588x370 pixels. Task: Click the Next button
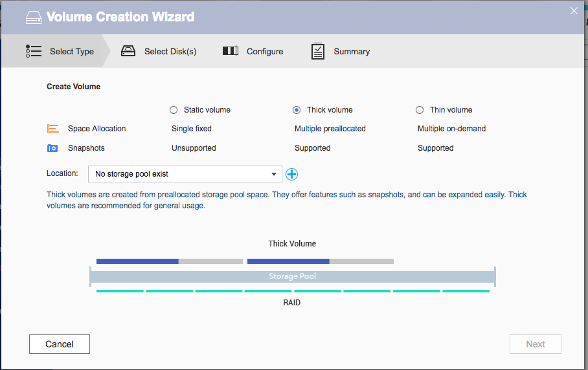535,344
